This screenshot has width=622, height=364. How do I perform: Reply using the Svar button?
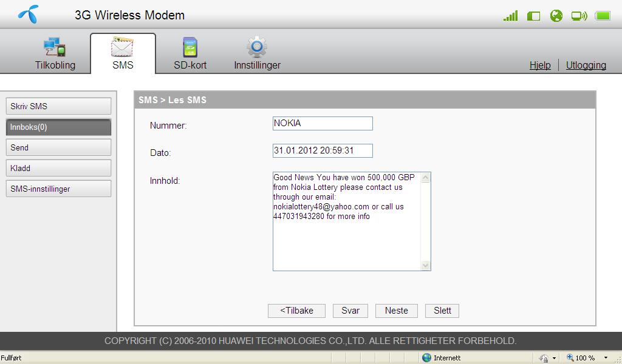pyautogui.click(x=350, y=311)
